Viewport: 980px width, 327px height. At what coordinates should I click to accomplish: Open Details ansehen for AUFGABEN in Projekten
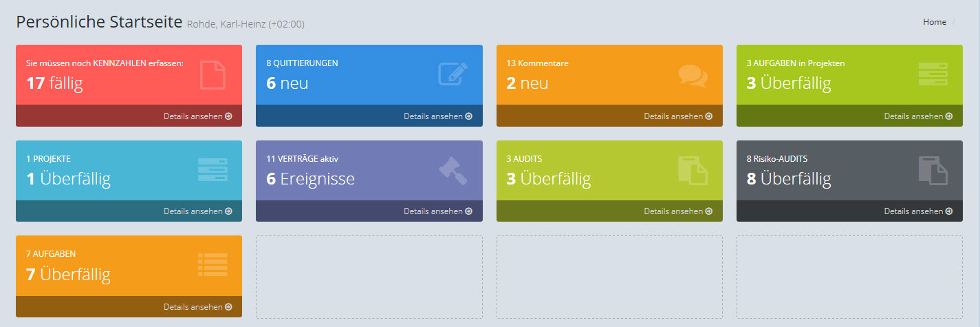pyautogui.click(x=917, y=116)
